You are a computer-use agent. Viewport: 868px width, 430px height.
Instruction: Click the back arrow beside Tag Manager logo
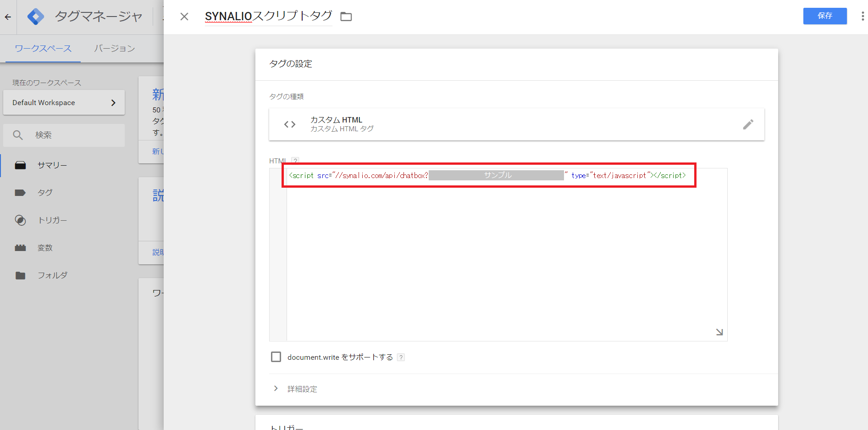point(8,17)
